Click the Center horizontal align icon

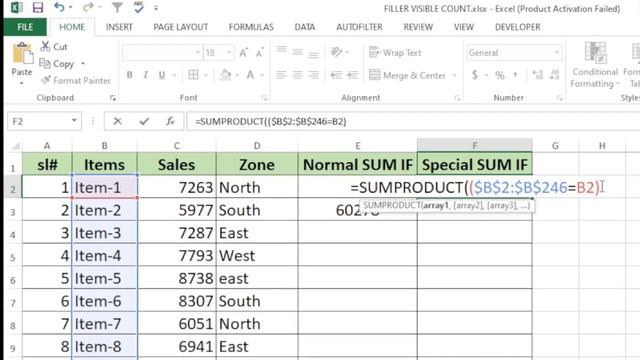click(x=298, y=75)
